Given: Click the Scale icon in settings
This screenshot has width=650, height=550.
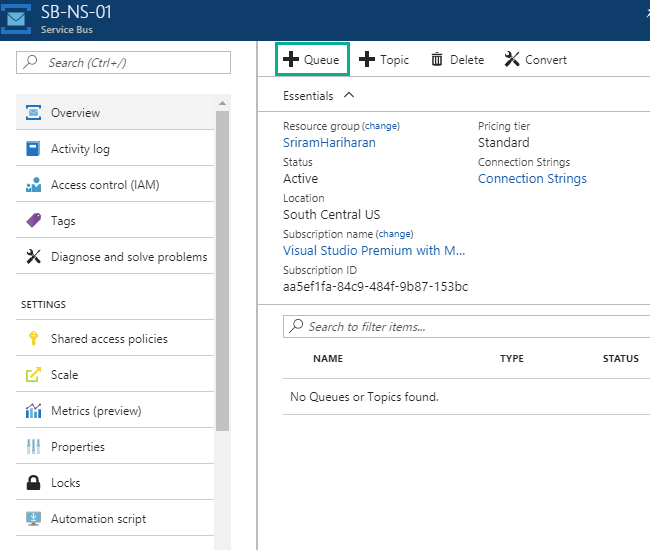Looking at the screenshot, I should coord(32,375).
